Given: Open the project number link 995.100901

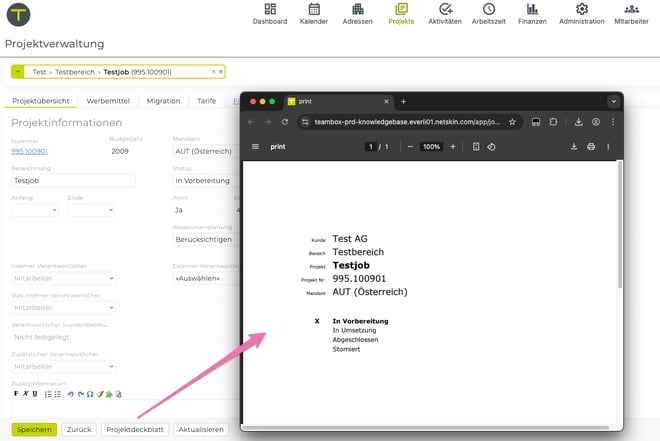Looking at the screenshot, I should point(29,151).
